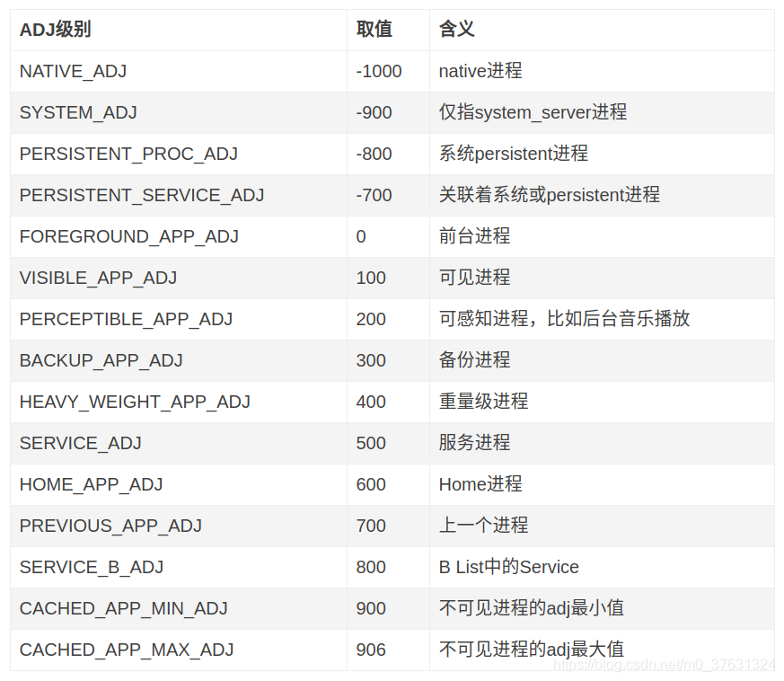Click the value 0 in the FOREGROUND_APP_ADJ row
The width and height of the screenshot is (784, 681).
(x=361, y=236)
